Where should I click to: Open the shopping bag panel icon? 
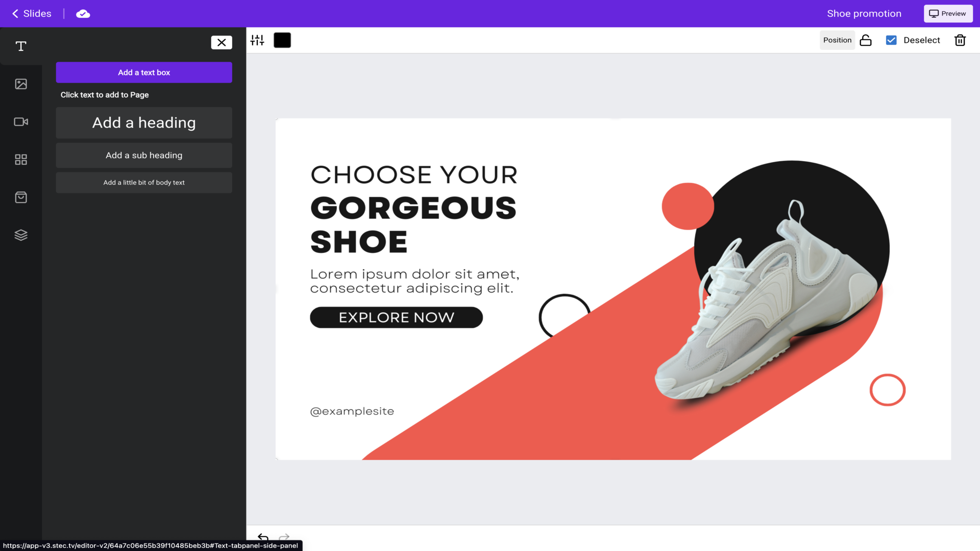pos(21,197)
